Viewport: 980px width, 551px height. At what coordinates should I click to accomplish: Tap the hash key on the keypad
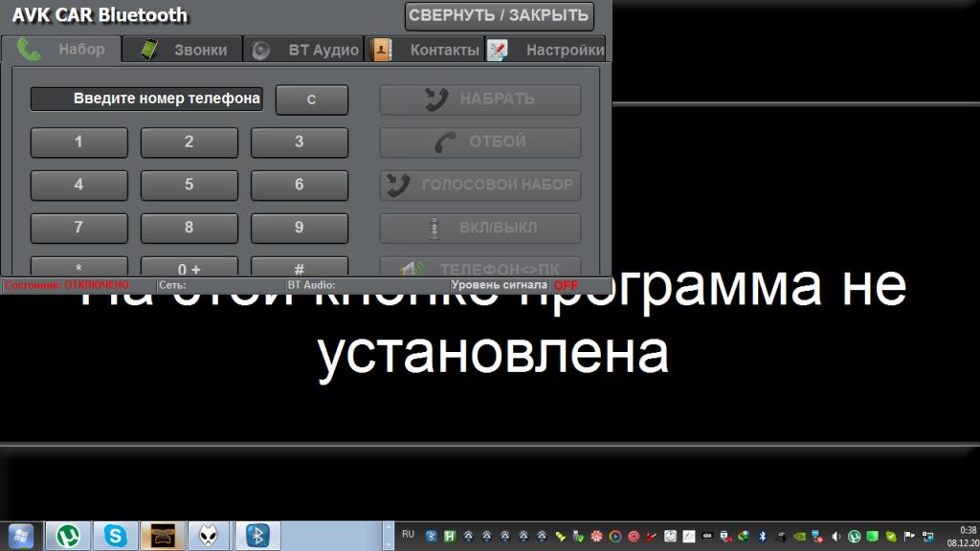300,267
